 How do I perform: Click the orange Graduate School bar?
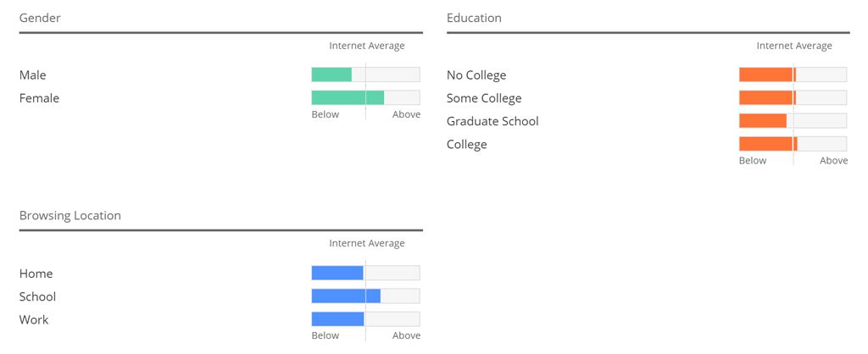[x=763, y=120]
